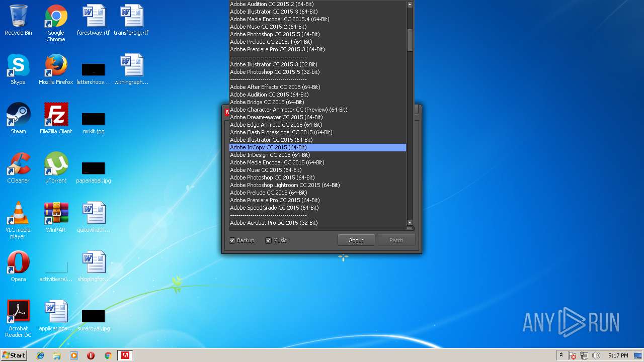This screenshot has width=644, height=362.
Task: Click the volume speaker tray icon
Action: pyautogui.click(x=596, y=355)
